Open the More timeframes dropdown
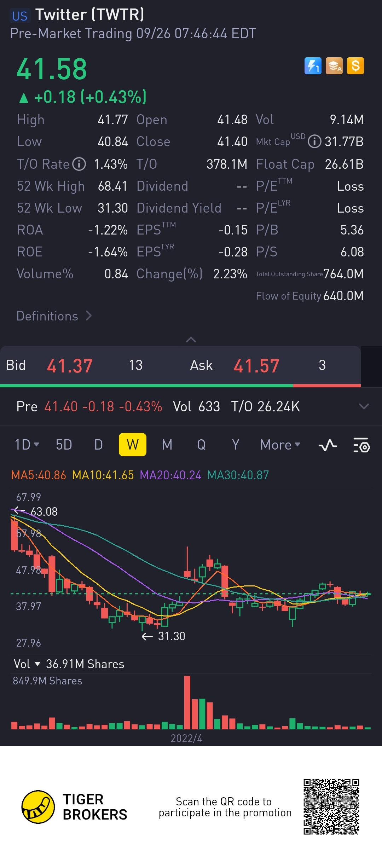Image resolution: width=382 pixels, height=868 pixels. pos(280,445)
